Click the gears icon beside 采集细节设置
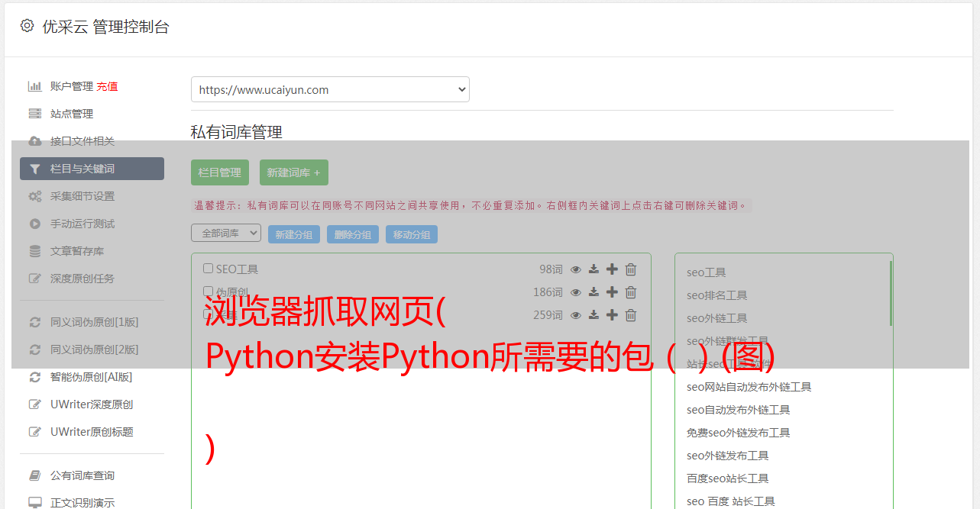 coord(35,196)
